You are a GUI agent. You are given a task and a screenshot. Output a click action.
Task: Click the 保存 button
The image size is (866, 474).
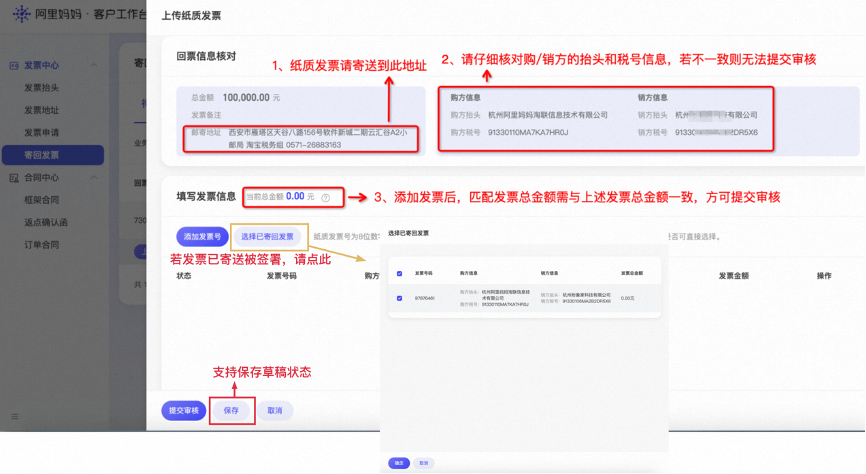tap(231, 410)
